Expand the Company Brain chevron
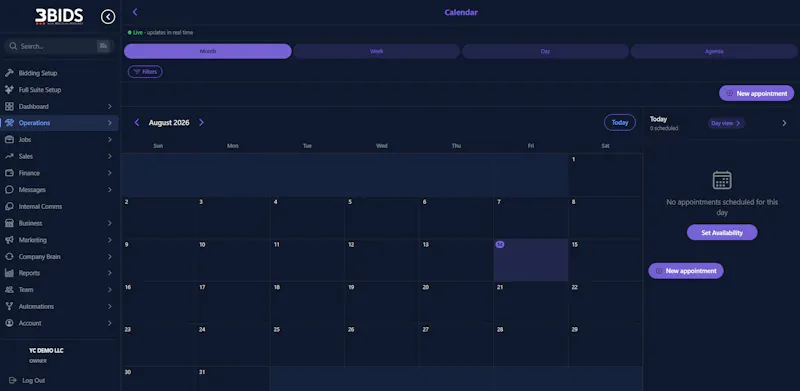Screen dimensions: 800x391 click(x=110, y=257)
